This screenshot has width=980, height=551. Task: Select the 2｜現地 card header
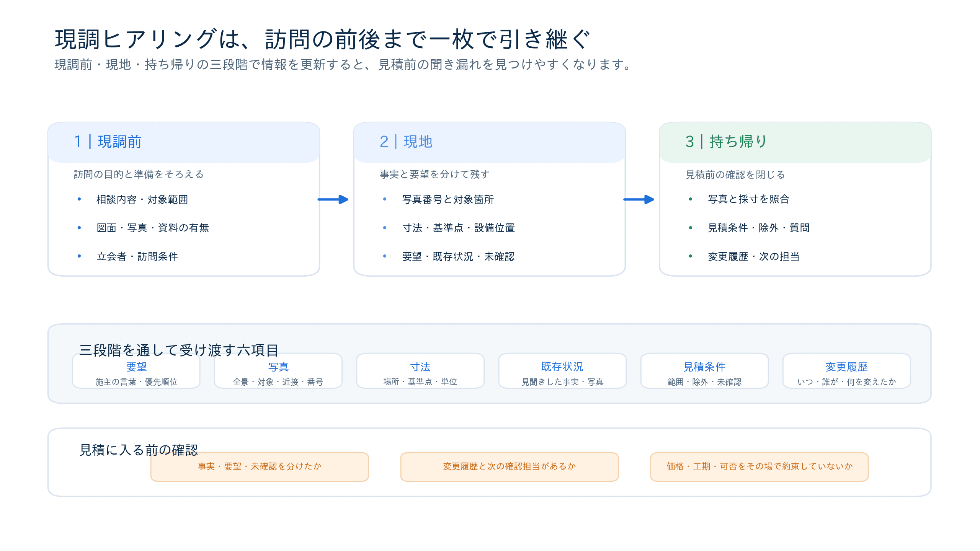(x=489, y=142)
